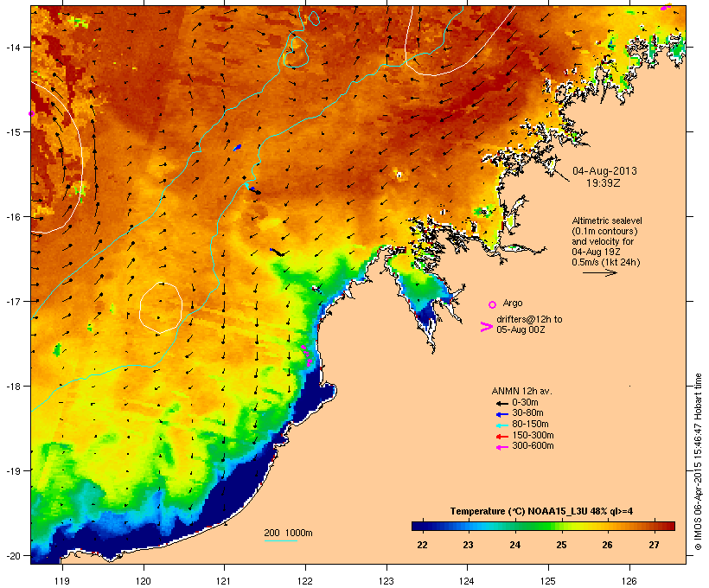Click the latitude axis label -20
This screenshot has height=588, width=709.
tap(12, 555)
